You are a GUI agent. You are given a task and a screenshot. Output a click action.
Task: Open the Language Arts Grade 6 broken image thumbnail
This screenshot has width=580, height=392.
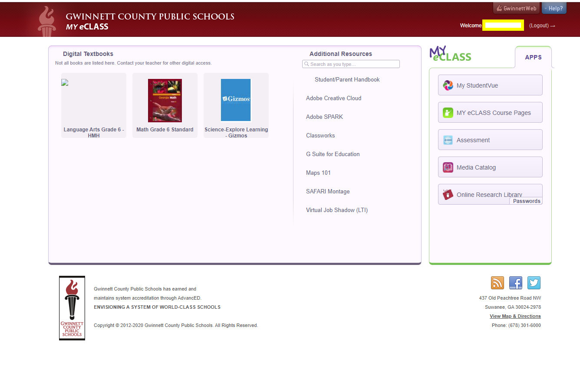click(x=65, y=82)
